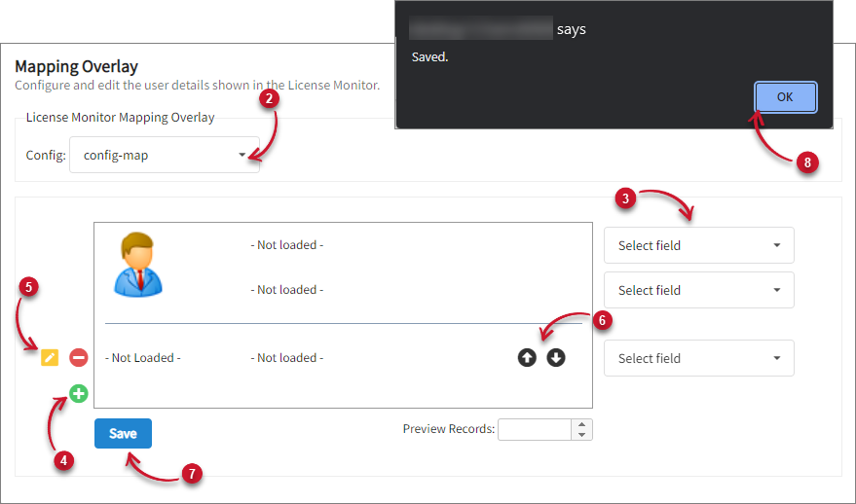
Task: Open the second Select field dropdown beside avatar
Action: (x=699, y=290)
